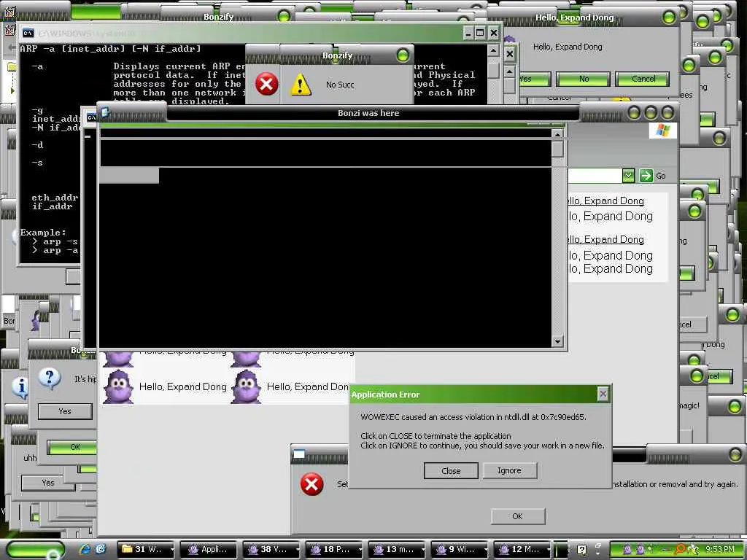Click the orange magnifier tray icon
The image size is (747, 560).
point(680,549)
